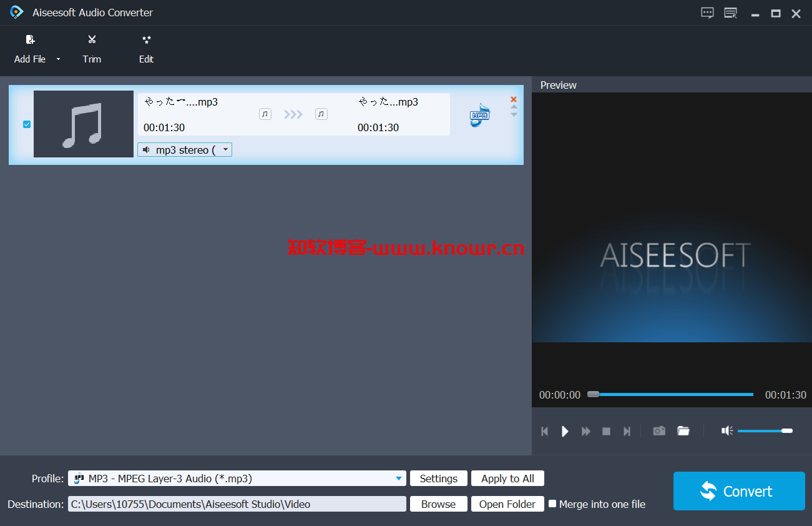Open the snapshot folder icon

coord(683,431)
